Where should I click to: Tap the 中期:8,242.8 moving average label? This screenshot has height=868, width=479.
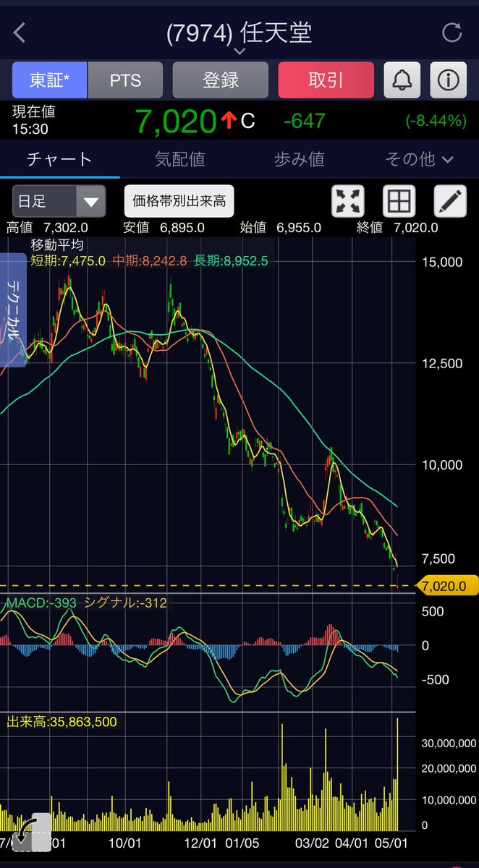pos(150,260)
